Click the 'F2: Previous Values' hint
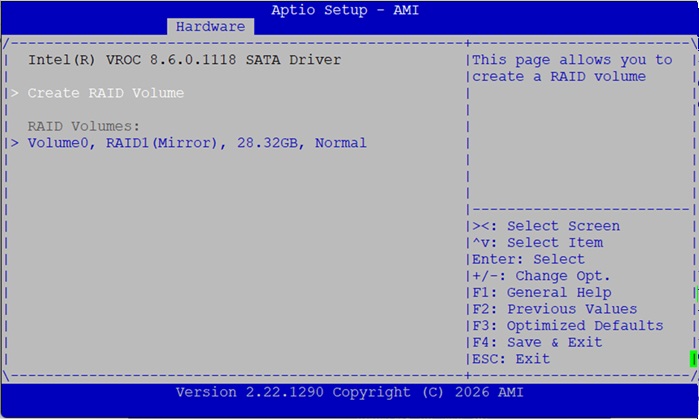Screen dimensions: 699x419 coord(555,309)
